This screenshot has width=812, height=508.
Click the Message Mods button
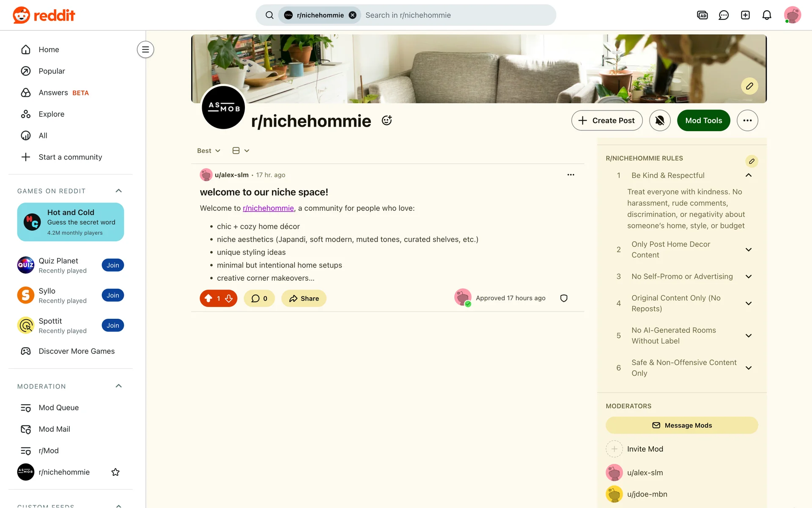coord(682,425)
